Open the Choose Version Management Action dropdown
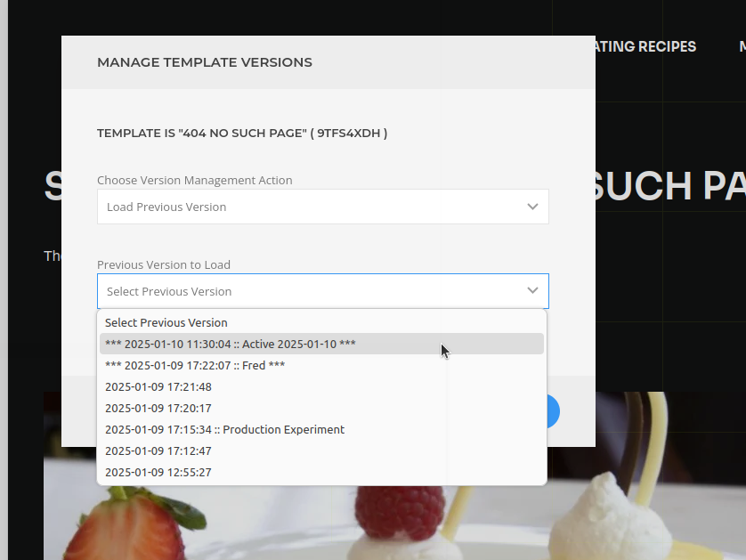The image size is (746, 560). pyautogui.click(x=322, y=207)
